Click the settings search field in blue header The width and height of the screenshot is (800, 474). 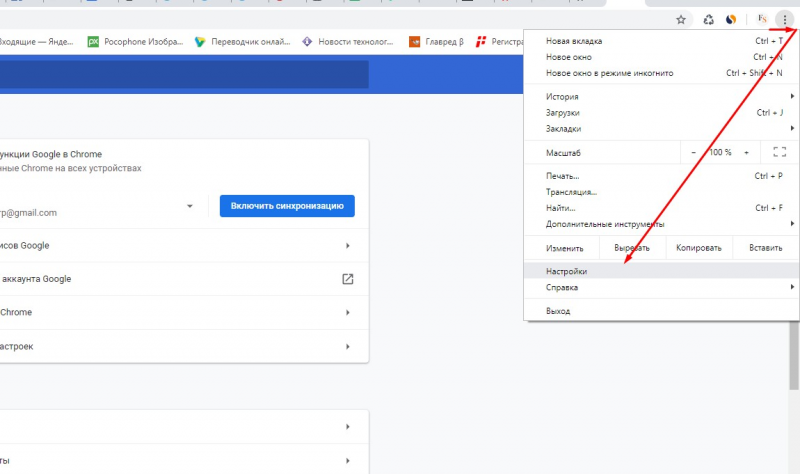[x=184, y=74]
